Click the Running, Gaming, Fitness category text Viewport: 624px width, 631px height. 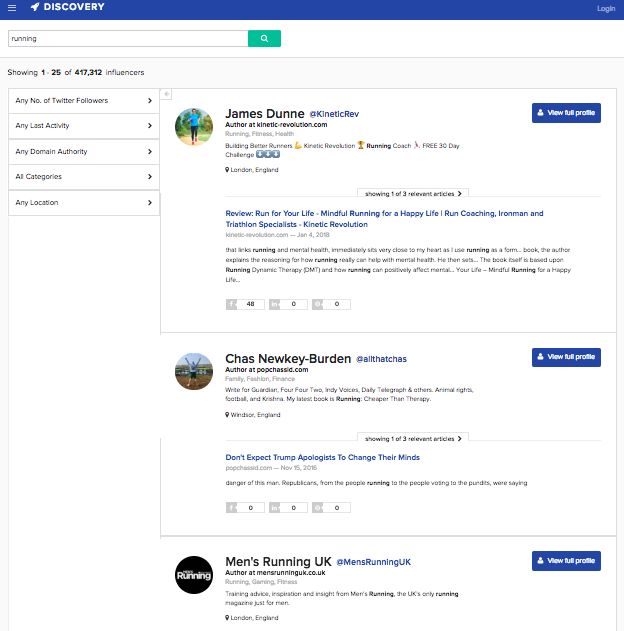(261, 582)
